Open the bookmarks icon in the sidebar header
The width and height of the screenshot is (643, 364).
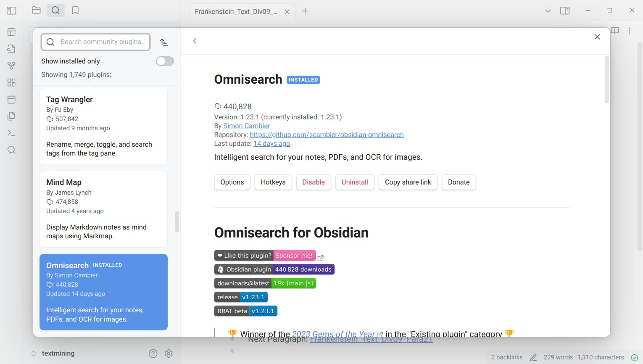tap(75, 11)
